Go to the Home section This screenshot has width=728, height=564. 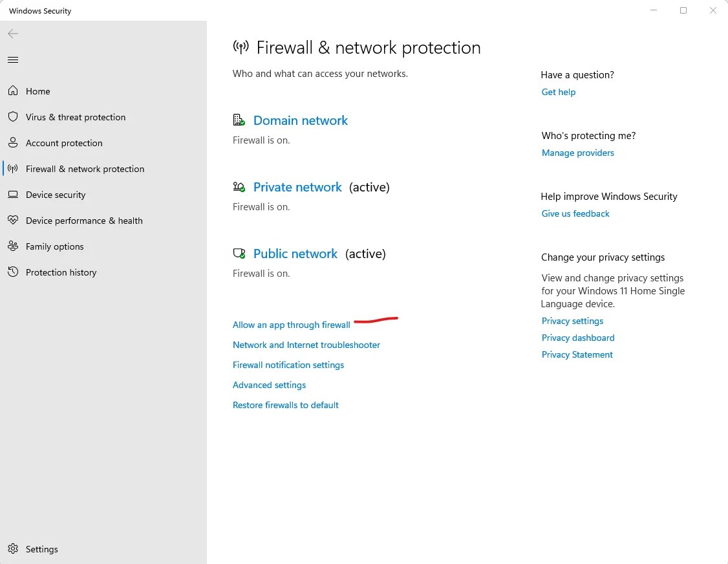37,91
